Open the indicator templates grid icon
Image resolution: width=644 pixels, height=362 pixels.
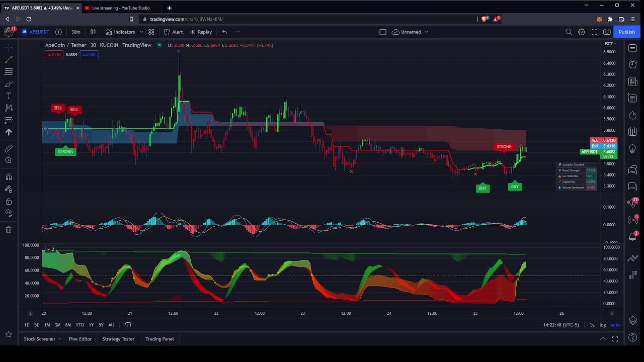coord(151,32)
